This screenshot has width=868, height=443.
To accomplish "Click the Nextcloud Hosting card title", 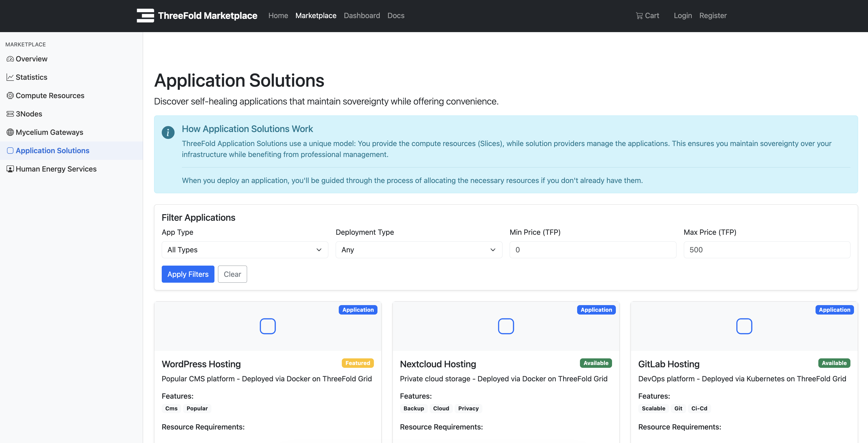I will (x=438, y=364).
